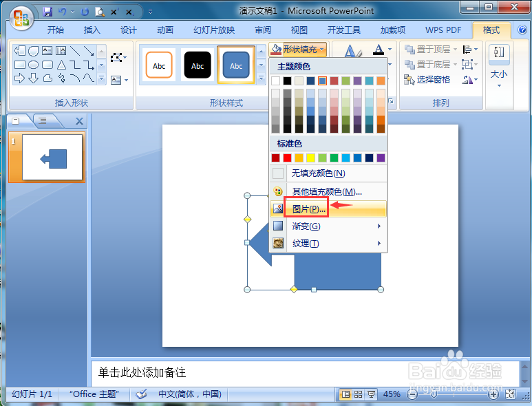Pick the standard red color swatch
The image size is (532, 406).
coord(288,158)
